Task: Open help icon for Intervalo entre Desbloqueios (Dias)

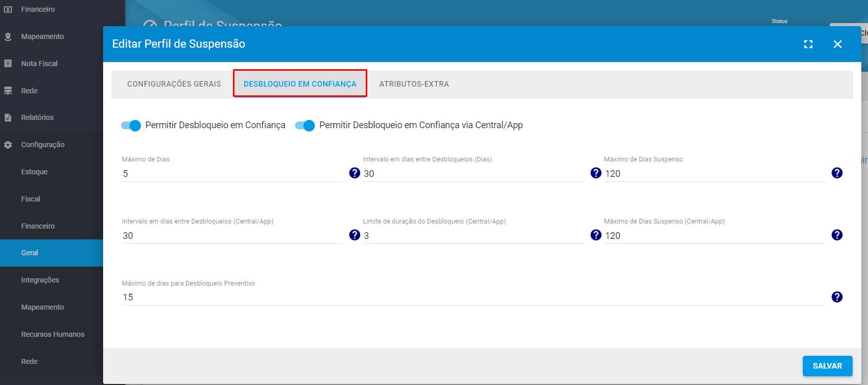Action: click(x=596, y=173)
